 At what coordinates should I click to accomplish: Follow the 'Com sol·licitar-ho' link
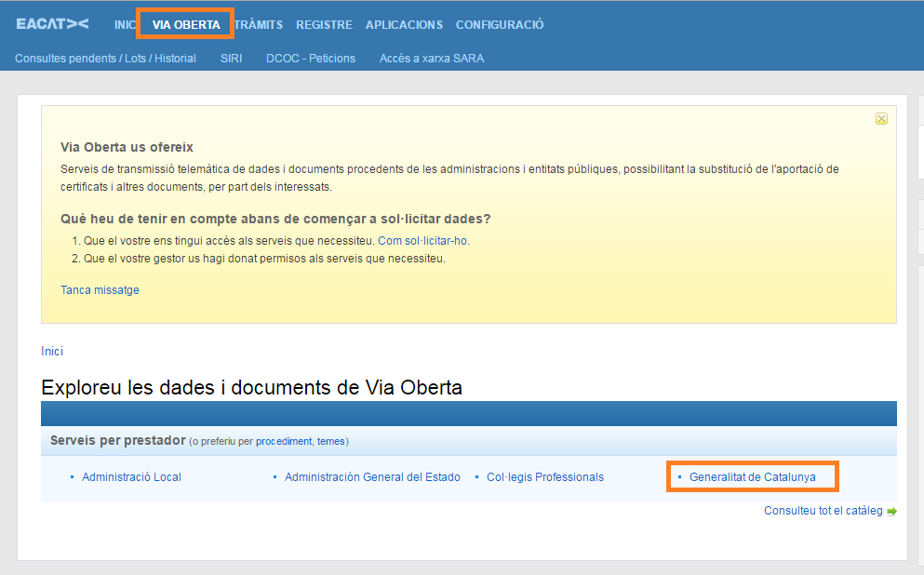423,240
